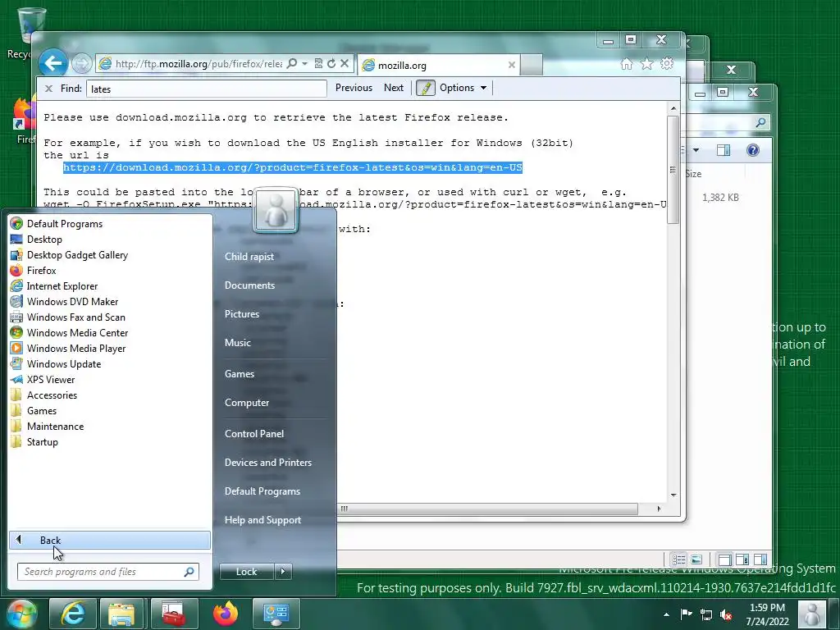Screen dimensions: 840x630
Task: Click the Lock button
Action: click(247, 572)
